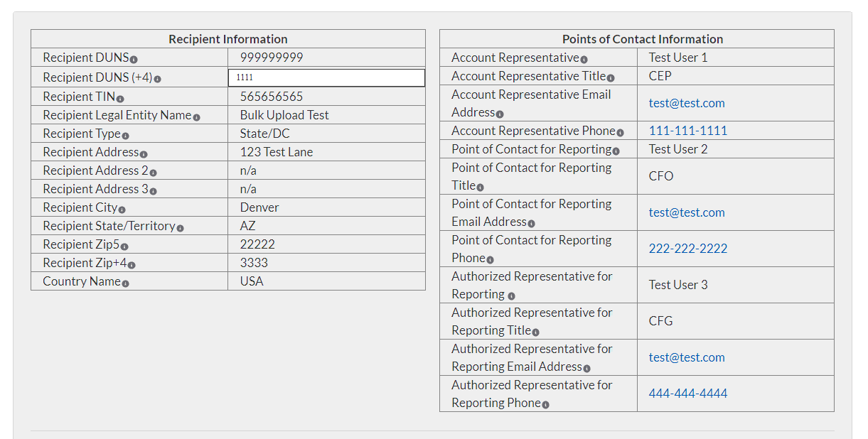Open info icon for Account Representative Title
This screenshot has width=868, height=439.
611,78
